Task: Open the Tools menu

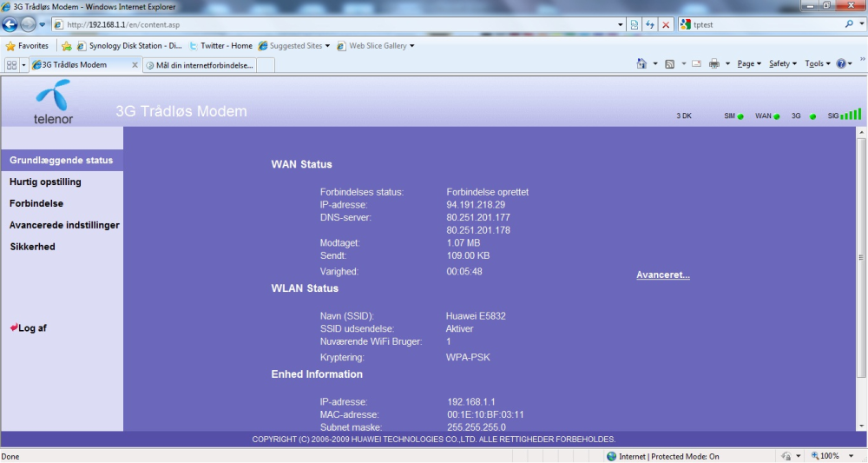Action: click(x=818, y=63)
